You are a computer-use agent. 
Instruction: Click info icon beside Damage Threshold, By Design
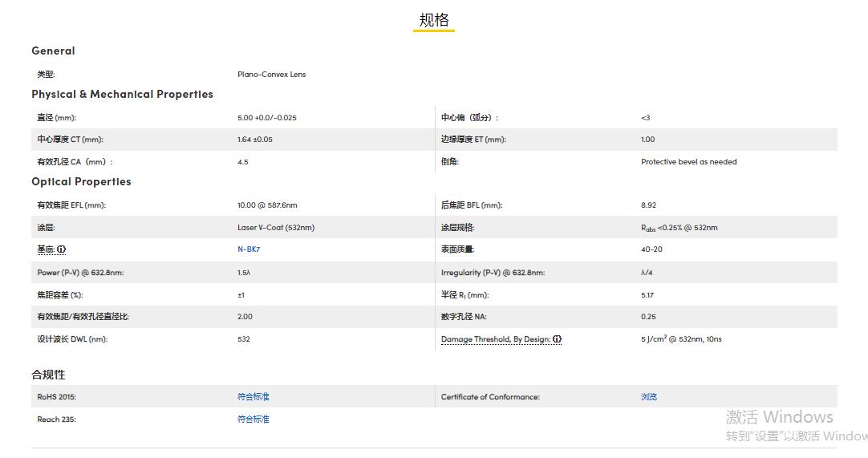(x=558, y=339)
